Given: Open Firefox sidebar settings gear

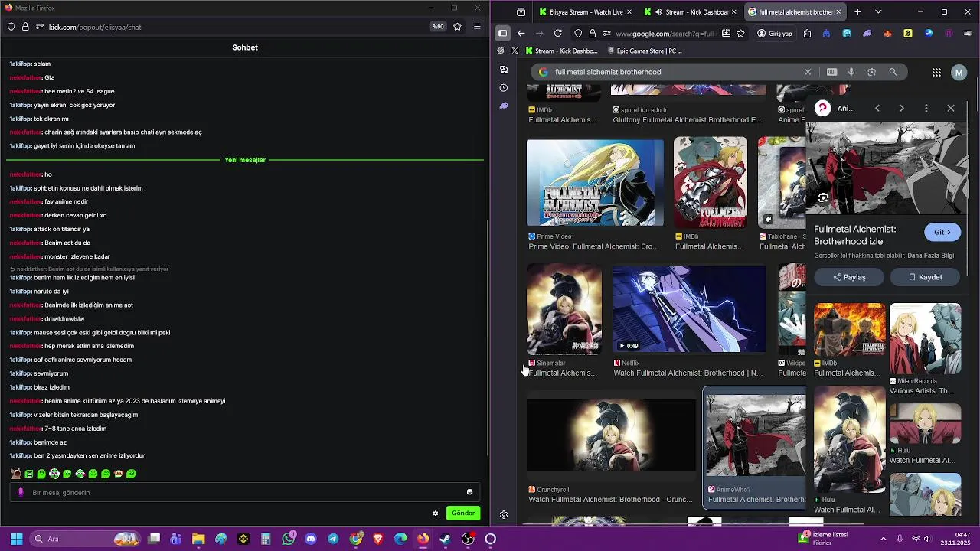Looking at the screenshot, I should tap(503, 515).
